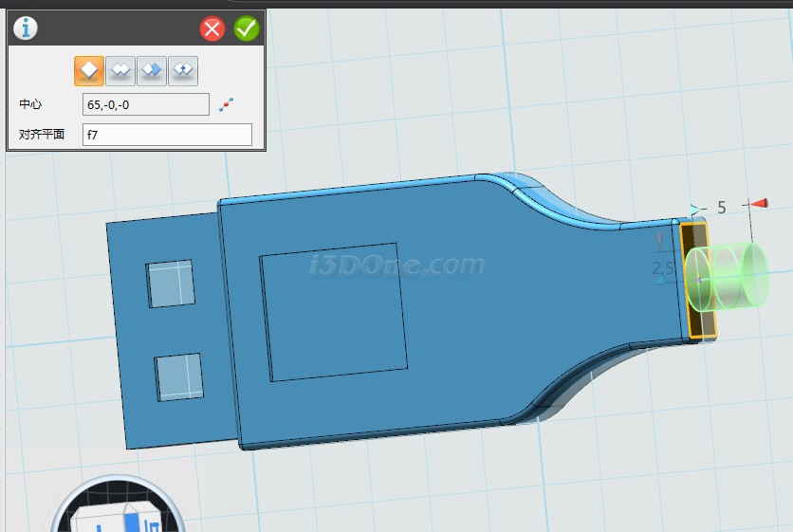Click the green checkmark to confirm the cylinder
793x532 pixels.
[x=247, y=28]
